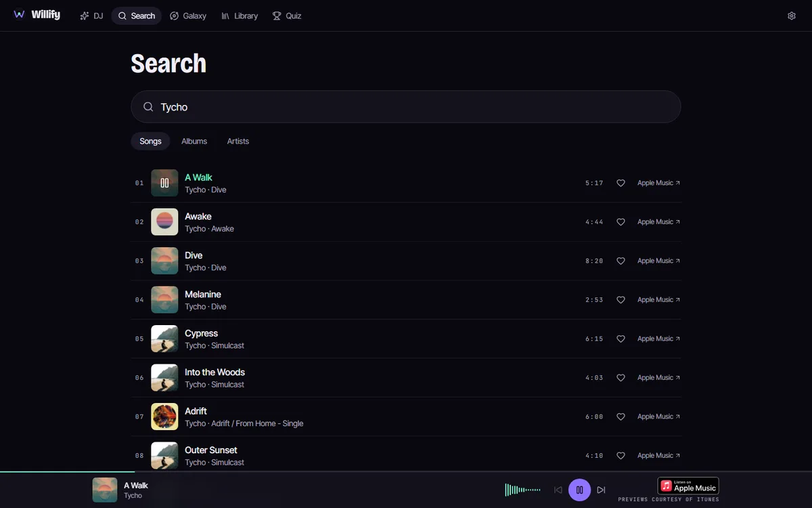Screen dimensions: 812x508
Task: Click the audio waveform visualizer in player
Action: click(523, 490)
